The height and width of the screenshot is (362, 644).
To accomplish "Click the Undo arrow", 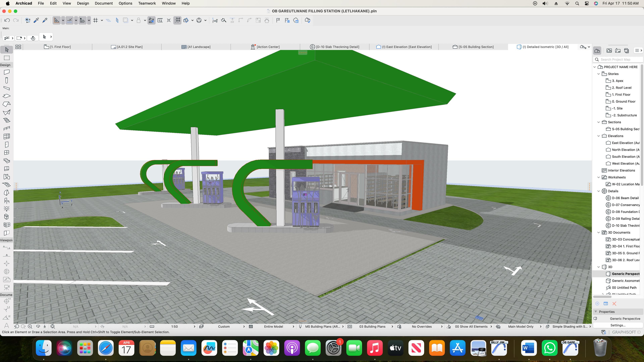I will pyautogui.click(x=7, y=20).
